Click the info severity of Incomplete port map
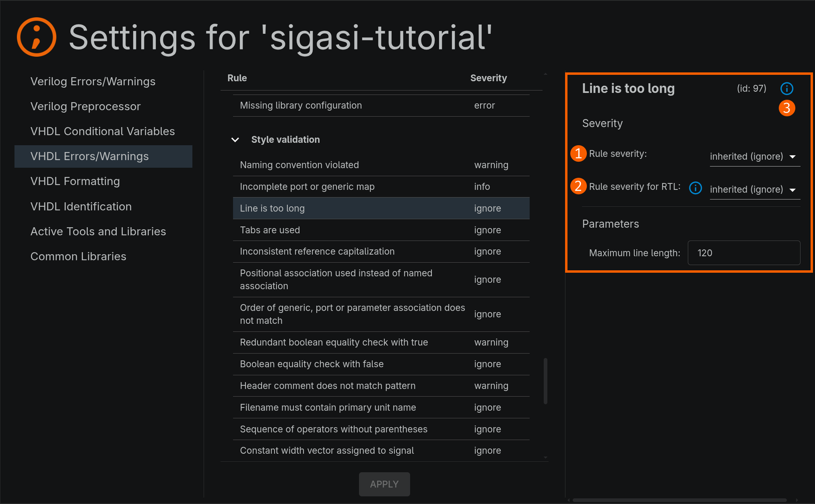The height and width of the screenshot is (504, 815). point(482,187)
